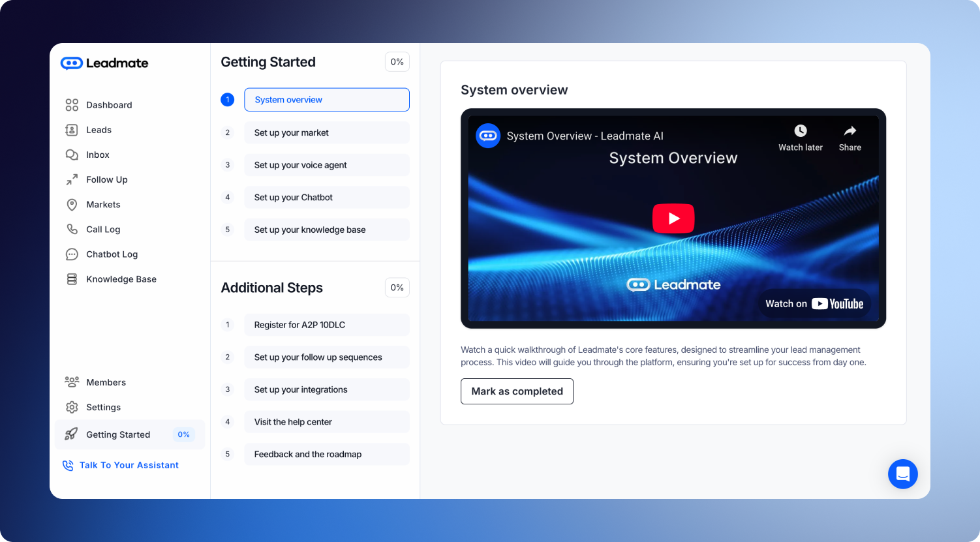This screenshot has width=980, height=542.
Task: Click Watch later on the video
Action: click(800, 138)
